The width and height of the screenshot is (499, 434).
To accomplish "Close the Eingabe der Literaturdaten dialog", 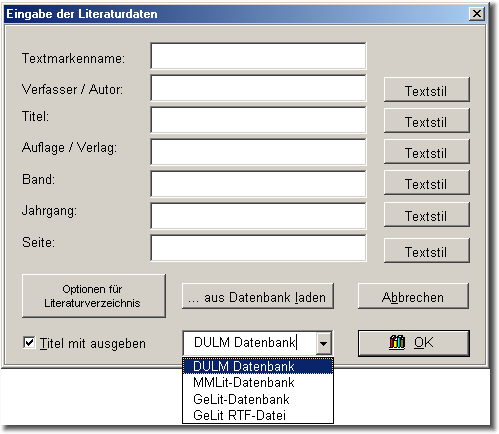I will 477,14.
